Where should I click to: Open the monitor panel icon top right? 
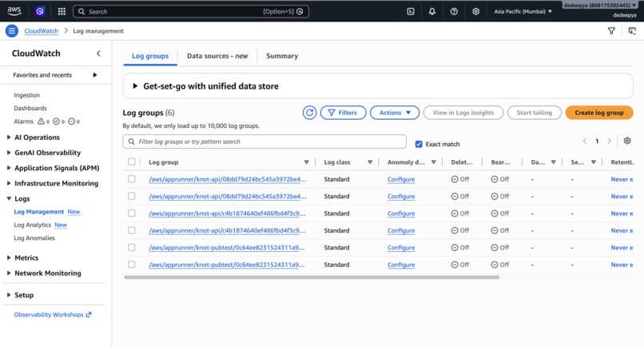[632, 31]
